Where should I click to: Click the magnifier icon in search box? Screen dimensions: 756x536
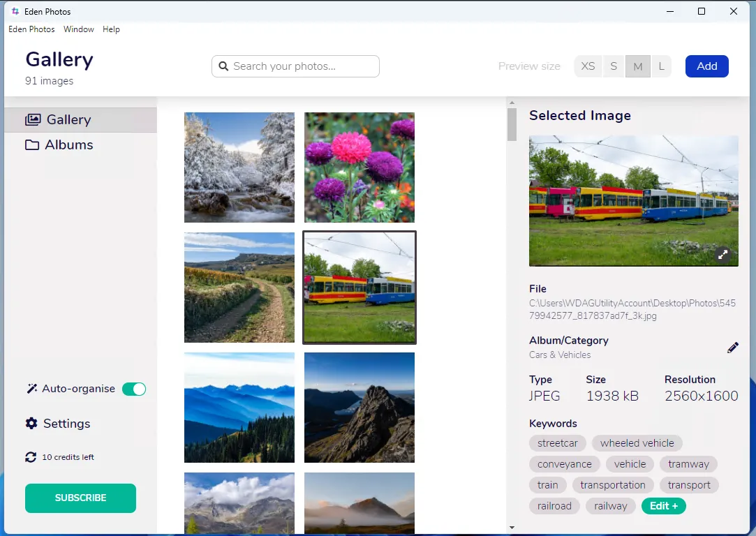(x=223, y=66)
